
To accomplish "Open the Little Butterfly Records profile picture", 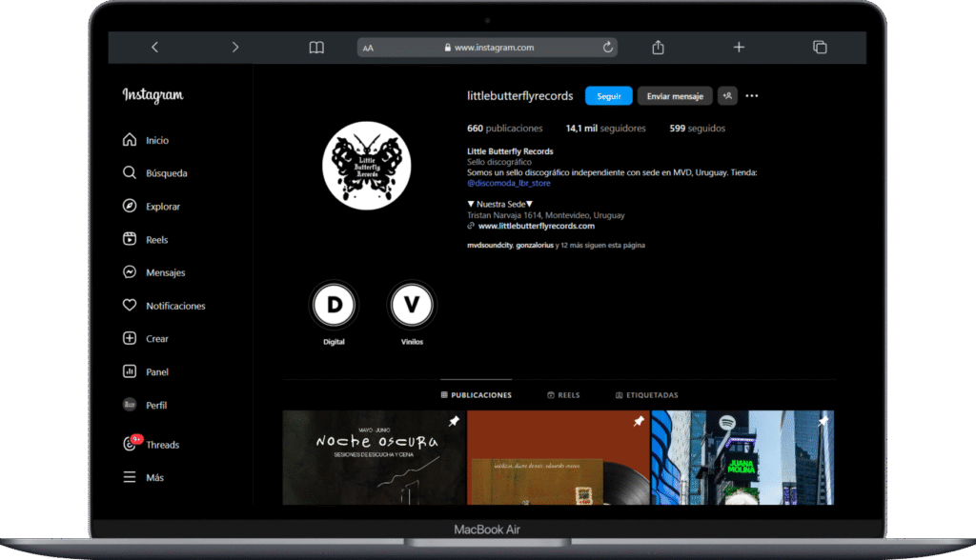I will [367, 166].
